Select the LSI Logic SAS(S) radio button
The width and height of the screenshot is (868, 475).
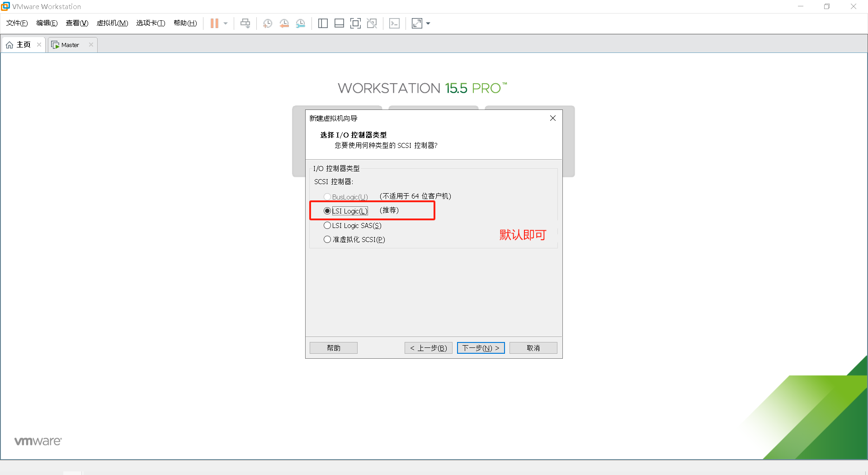point(327,225)
